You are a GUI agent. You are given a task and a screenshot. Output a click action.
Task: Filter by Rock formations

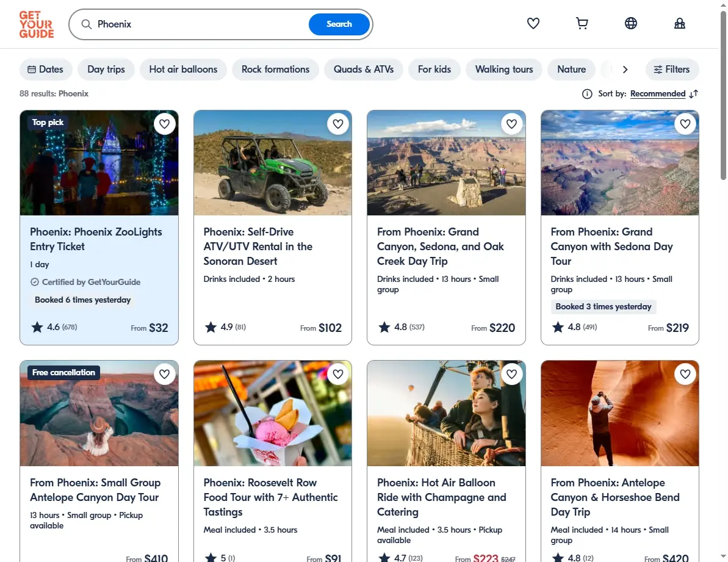pos(275,69)
